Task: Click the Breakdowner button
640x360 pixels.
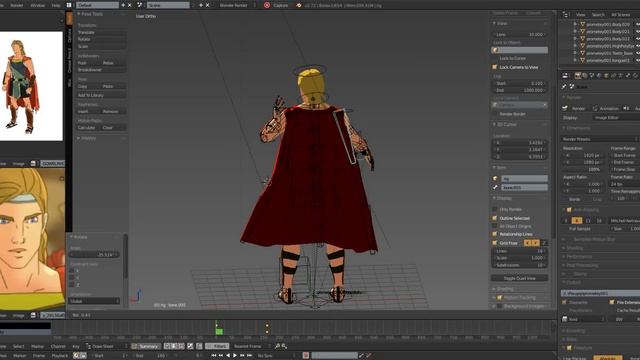Action: coord(101,70)
